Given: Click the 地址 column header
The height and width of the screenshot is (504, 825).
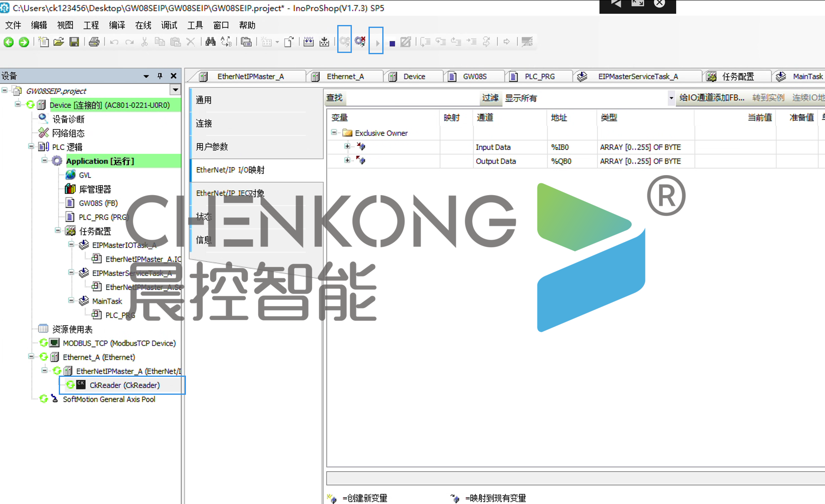Looking at the screenshot, I should coord(572,118).
